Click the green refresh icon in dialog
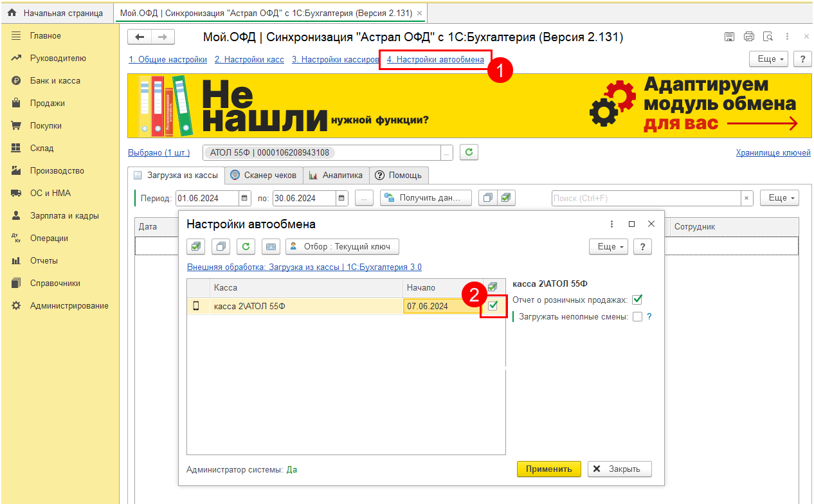 point(245,246)
